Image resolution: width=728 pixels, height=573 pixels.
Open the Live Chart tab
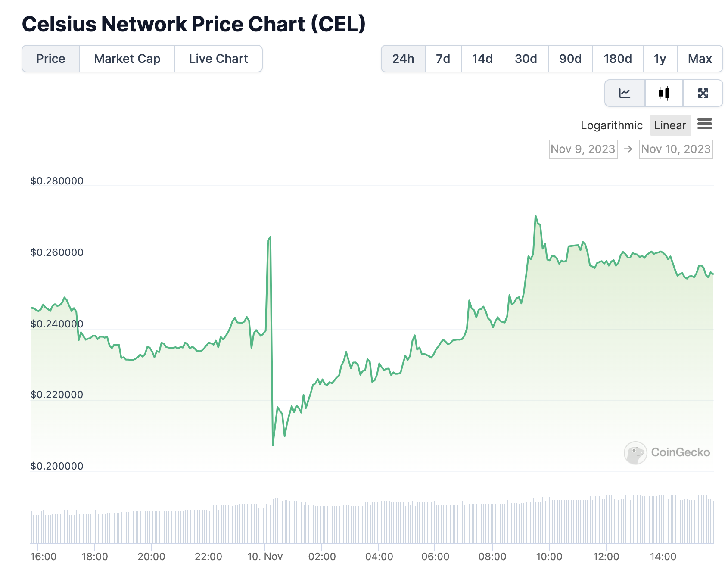point(218,59)
